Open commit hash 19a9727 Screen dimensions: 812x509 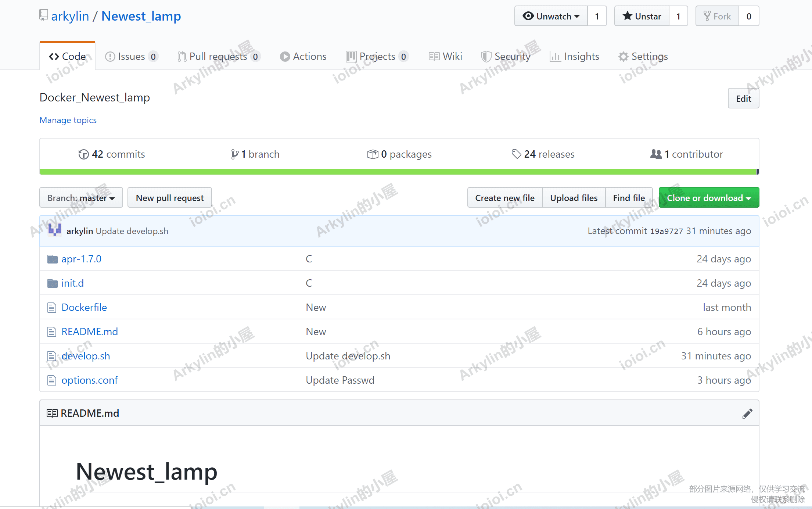[x=667, y=231]
